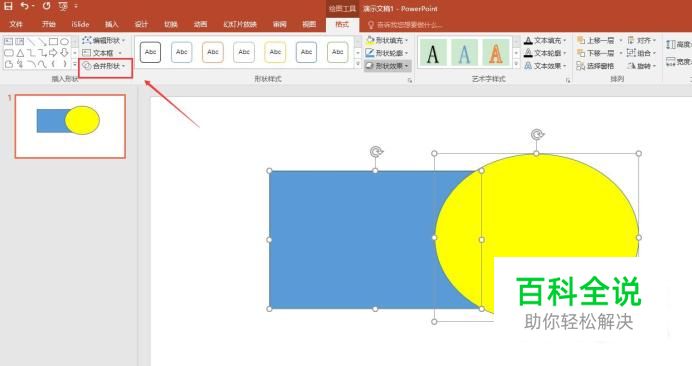692x366 pixels.
Task: Switch to the 插入 (Insert) tab
Action: pos(112,24)
